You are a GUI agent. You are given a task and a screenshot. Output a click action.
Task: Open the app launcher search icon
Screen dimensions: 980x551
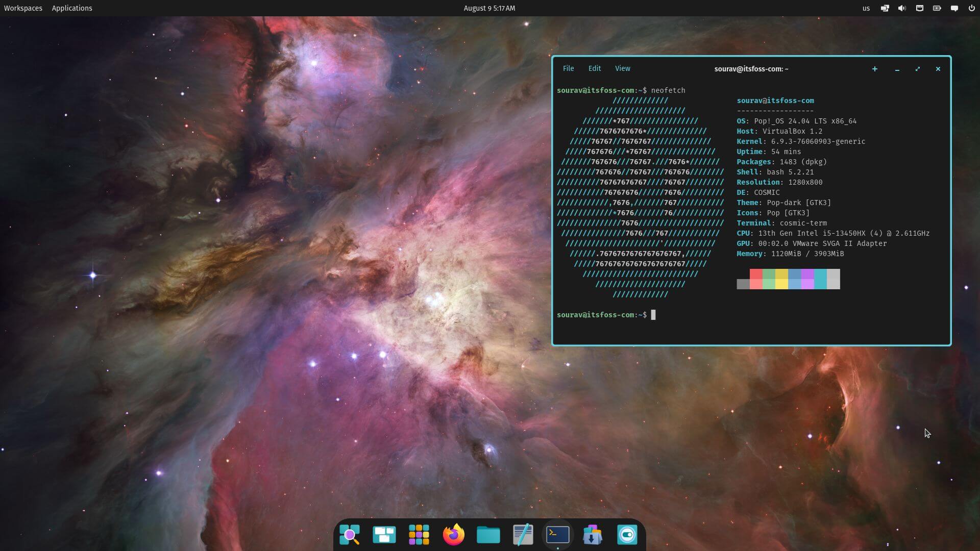(350, 535)
